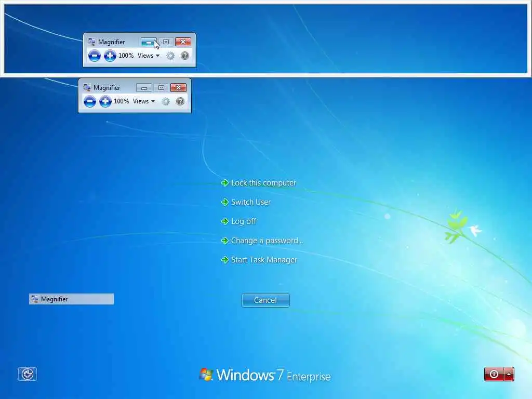Zoom in with floating Magnifier's plus button
Image resolution: width=532 pixels, height=399 pixels.
105,101
